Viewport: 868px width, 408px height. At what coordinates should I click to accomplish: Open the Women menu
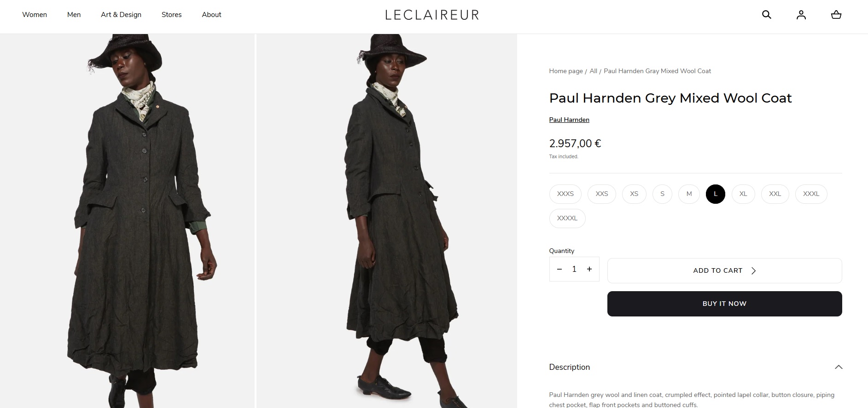click(35, 15)
